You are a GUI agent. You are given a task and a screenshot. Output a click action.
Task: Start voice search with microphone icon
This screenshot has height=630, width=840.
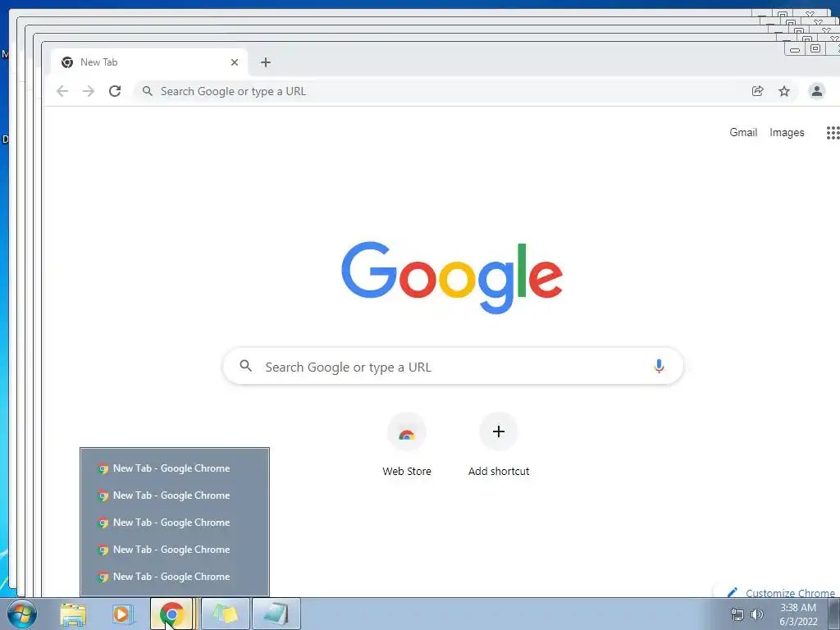point(659,367)
